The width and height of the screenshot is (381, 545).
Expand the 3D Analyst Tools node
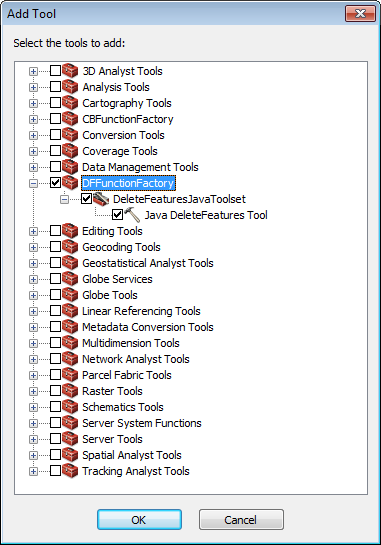click(x=33, y=71)
